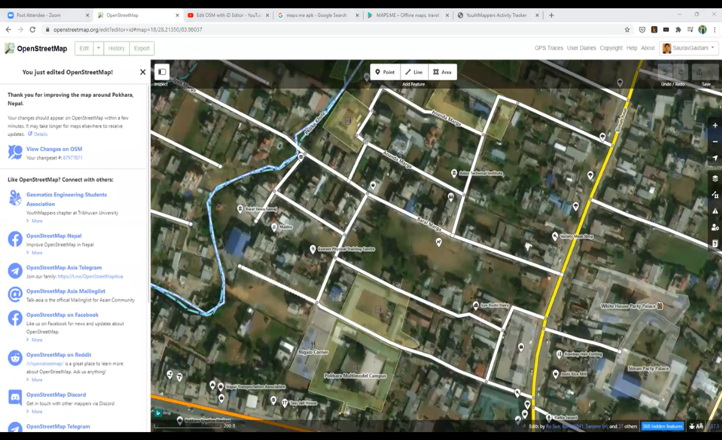Click the Reddit icon
The height and width of the screenshot is (440, 722).
(15, 358)
